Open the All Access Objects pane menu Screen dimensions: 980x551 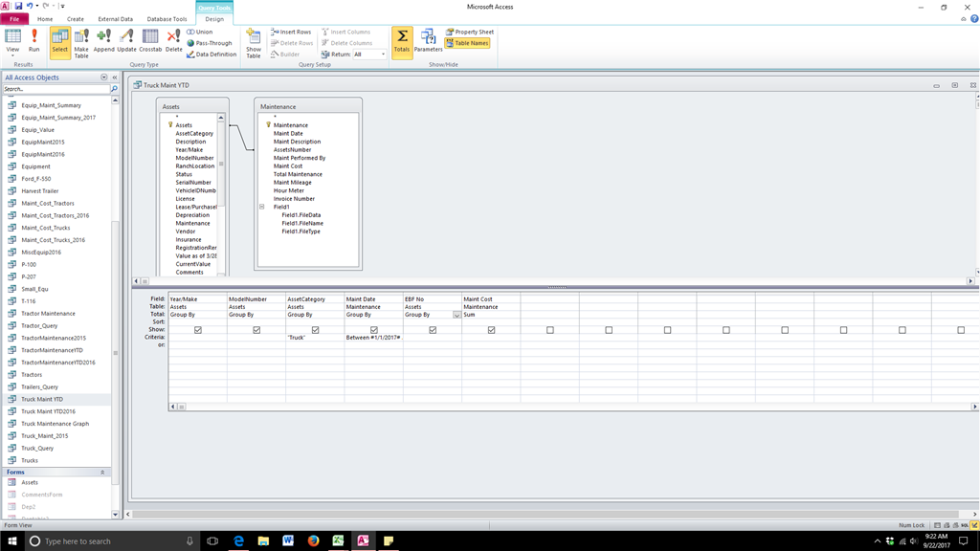click(x=103, y=77)
